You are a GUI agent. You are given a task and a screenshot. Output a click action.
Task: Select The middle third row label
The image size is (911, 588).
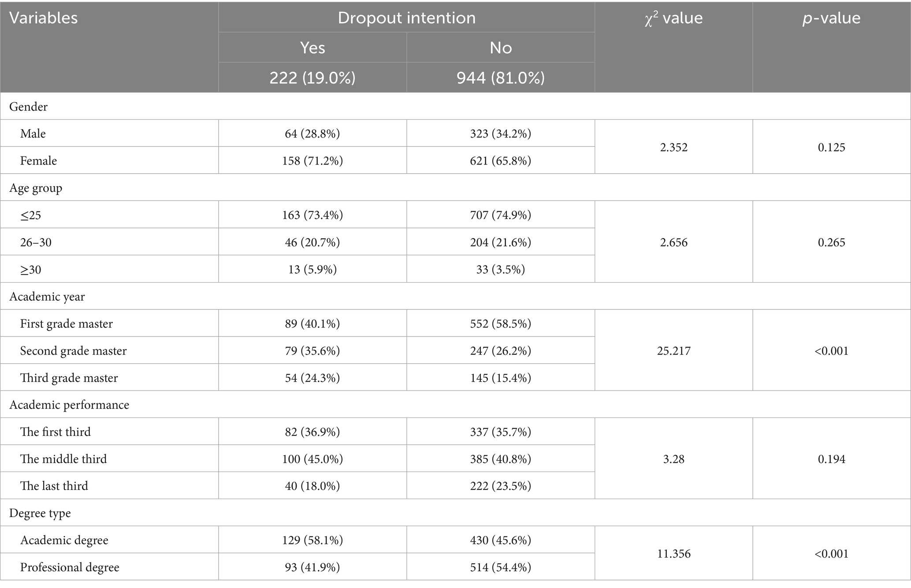(63, 459)
